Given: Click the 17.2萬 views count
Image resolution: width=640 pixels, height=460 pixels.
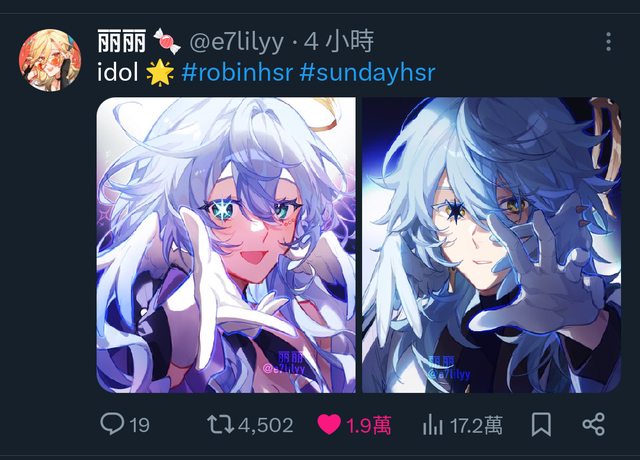Looking at the screenshot, I should click(476, 425).
